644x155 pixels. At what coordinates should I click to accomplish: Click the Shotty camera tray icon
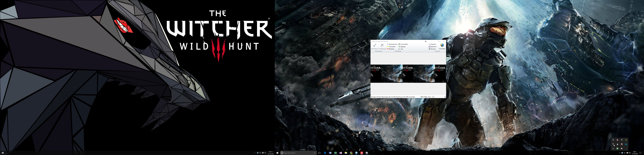(x=622, y=148)
